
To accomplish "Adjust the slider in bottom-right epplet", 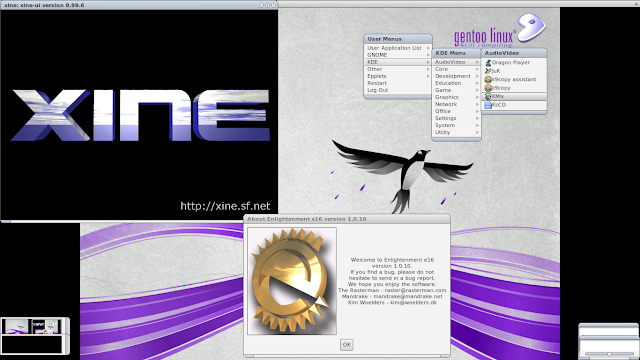I will point(609,354).
